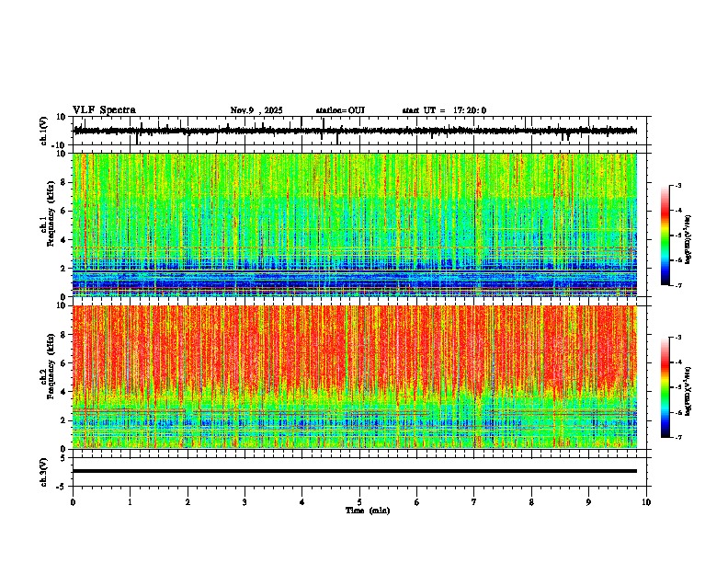Click the '0' tick label on time axis
Image resolution: width=728 pixels, height=563 pixels.
pos(73,502)
